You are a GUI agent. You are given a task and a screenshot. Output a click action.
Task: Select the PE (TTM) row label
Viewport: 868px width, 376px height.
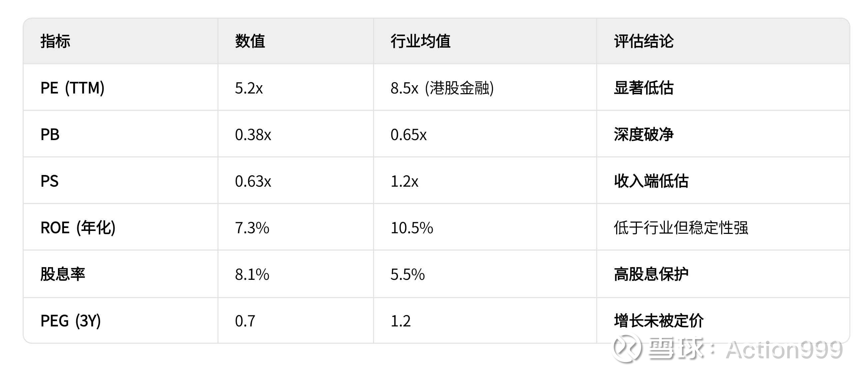[x=72, y=88]
